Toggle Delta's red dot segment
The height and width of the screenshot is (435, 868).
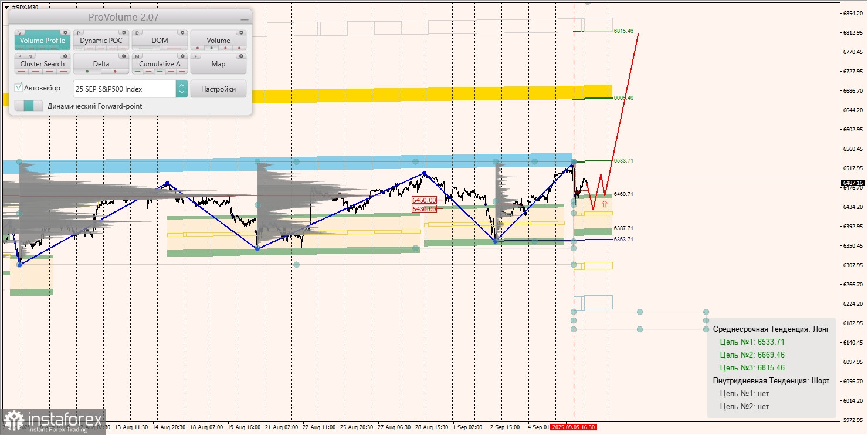coord(115,71)
